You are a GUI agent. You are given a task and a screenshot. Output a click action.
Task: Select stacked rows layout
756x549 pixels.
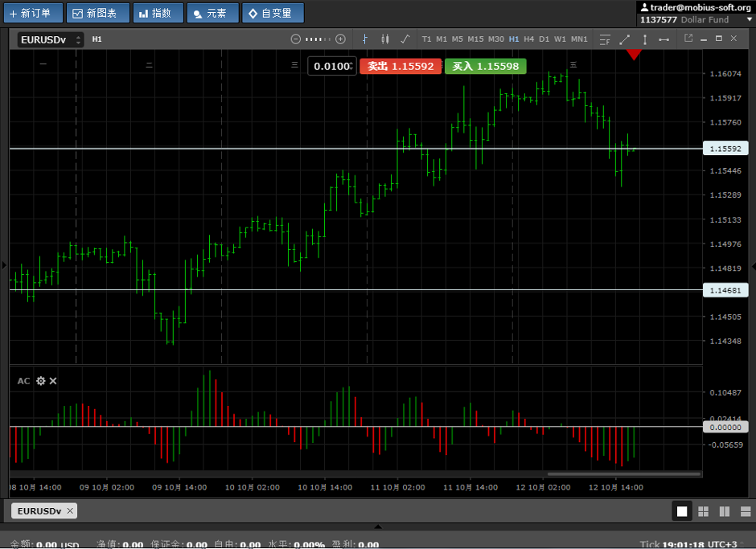[x=746, y=511]
